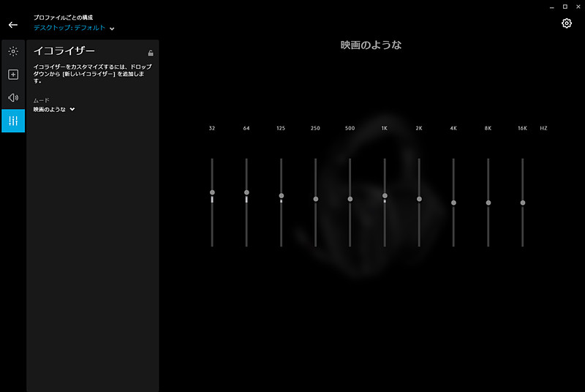Maximize the window
The width and height of the screenshot is (585, 392).
click(565, 7)
